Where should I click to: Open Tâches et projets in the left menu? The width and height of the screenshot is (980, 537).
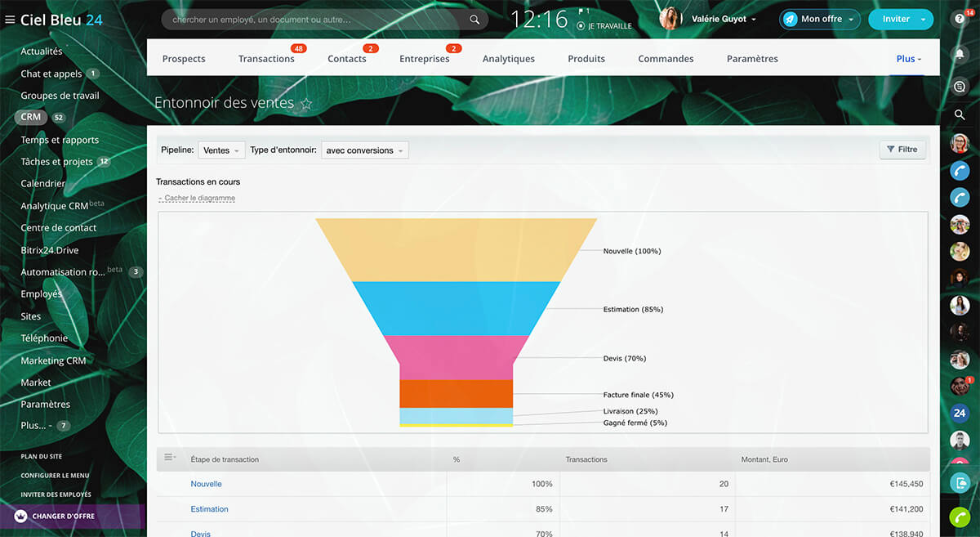pyautogui.click(x=56, y=162)
